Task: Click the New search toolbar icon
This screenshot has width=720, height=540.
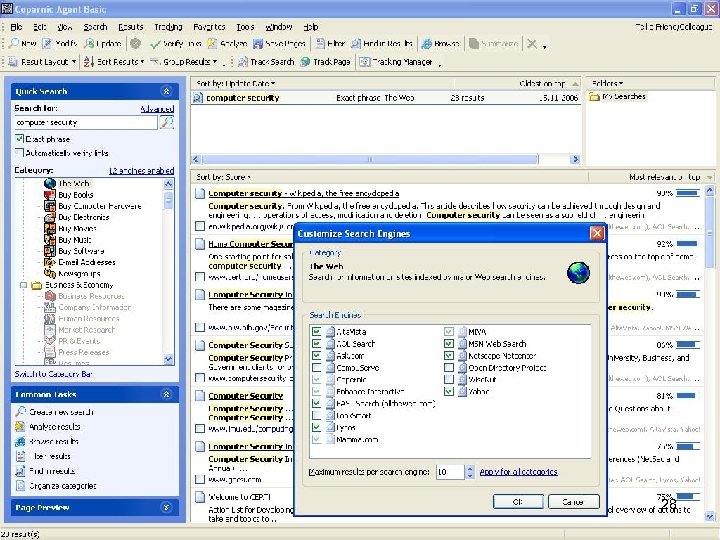Action: 15,44
